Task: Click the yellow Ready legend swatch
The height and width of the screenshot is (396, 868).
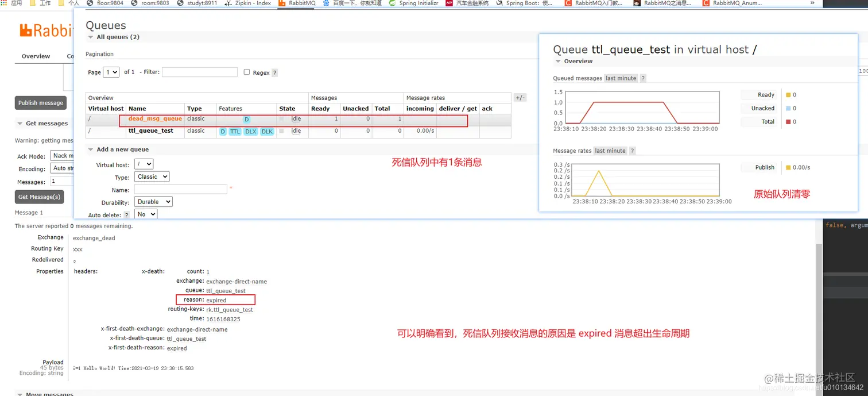Action: 788,95
